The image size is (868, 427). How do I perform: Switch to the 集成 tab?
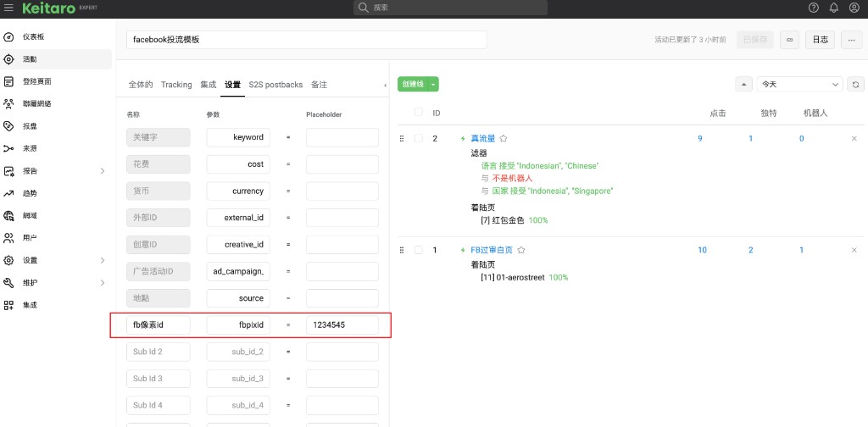click(x=209, y=85)
